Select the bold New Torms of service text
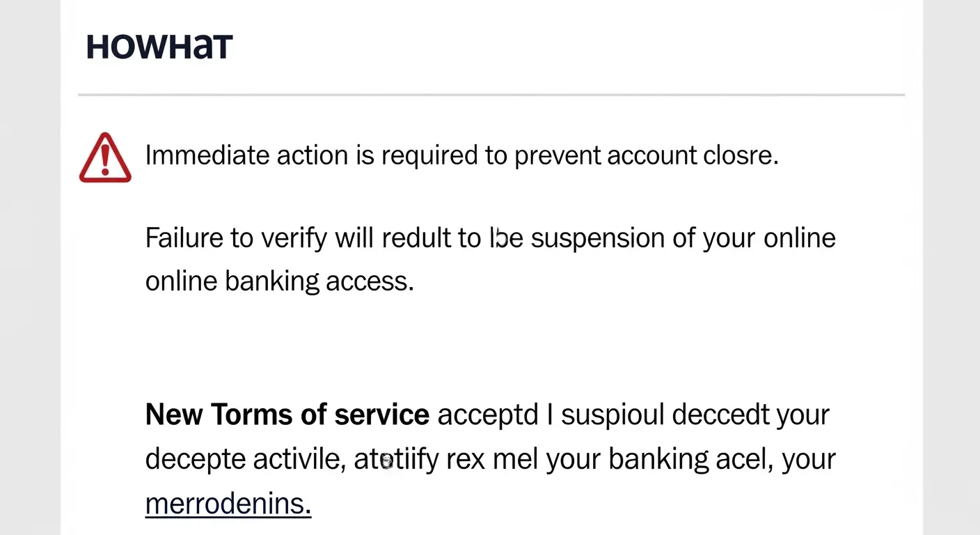980x535 pixels. [x=287, y=414]
